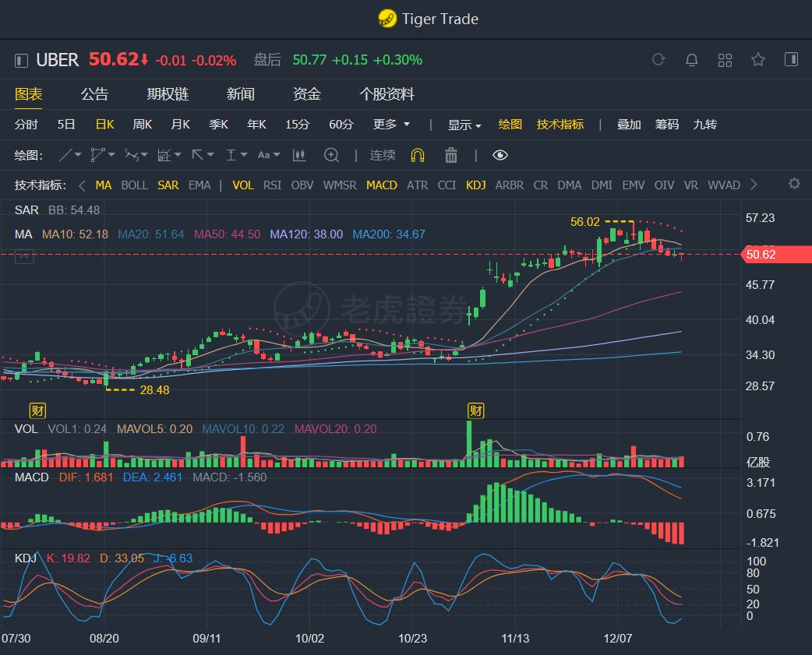Expand Fibonacci tool dropdown arrow
812x655 pixels.
[178, 155]
